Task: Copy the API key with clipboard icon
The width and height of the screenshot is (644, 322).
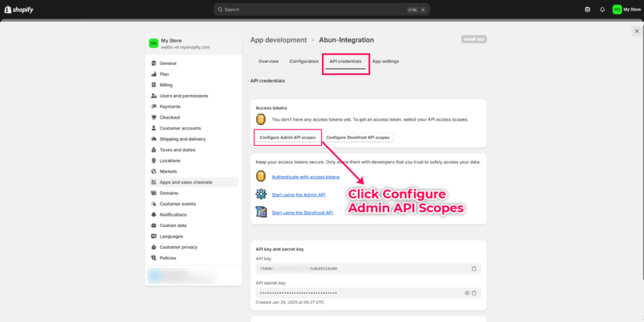Action: point(474,269)
